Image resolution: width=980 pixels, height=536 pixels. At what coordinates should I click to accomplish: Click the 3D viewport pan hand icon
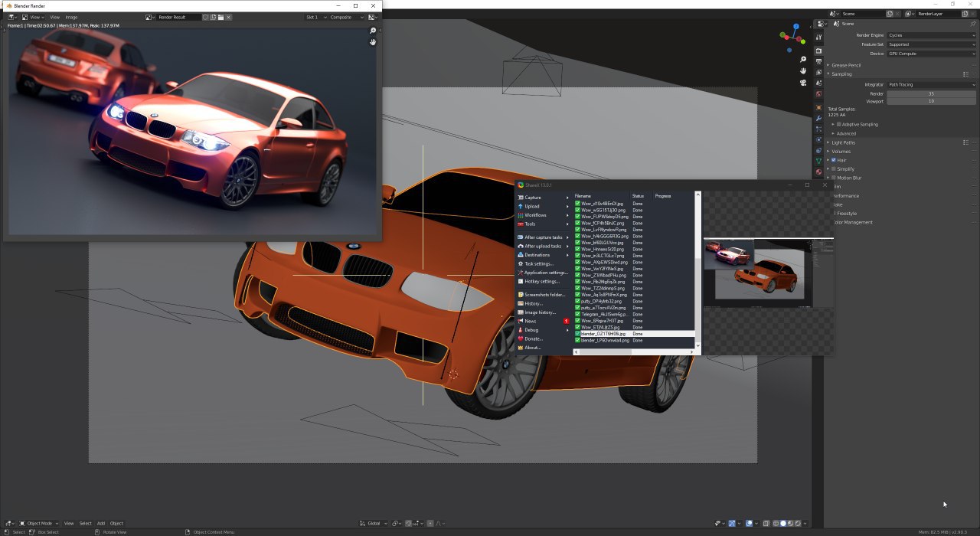point(802,71)
